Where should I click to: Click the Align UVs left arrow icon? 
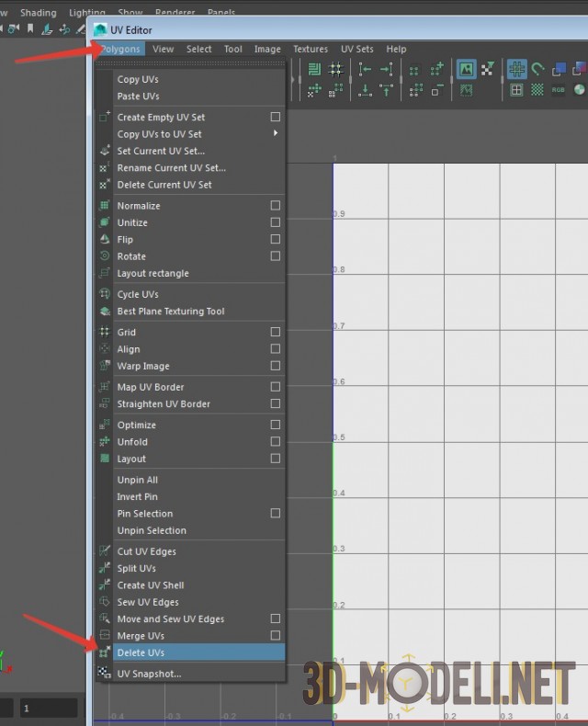coord(365,70)
